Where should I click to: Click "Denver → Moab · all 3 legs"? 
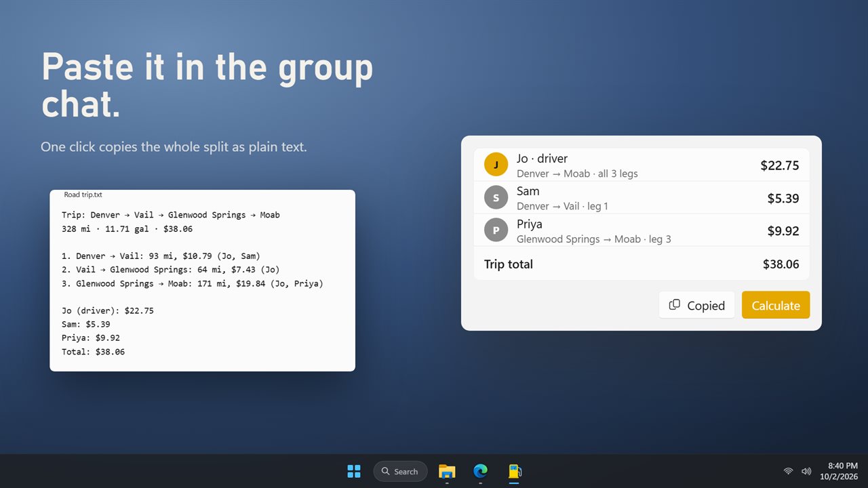[577, 174]
